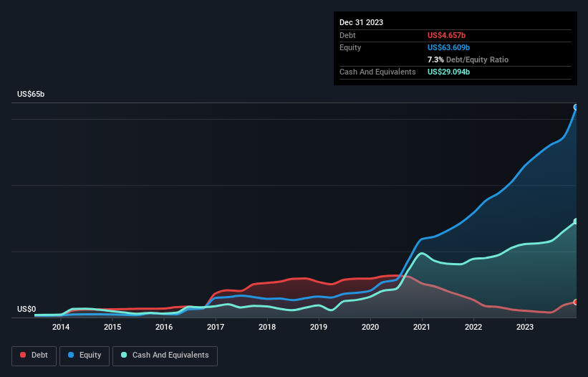
Task: Click the 7.3% Debt/Equity Ratio text
Action: click(x=468, y=59)
